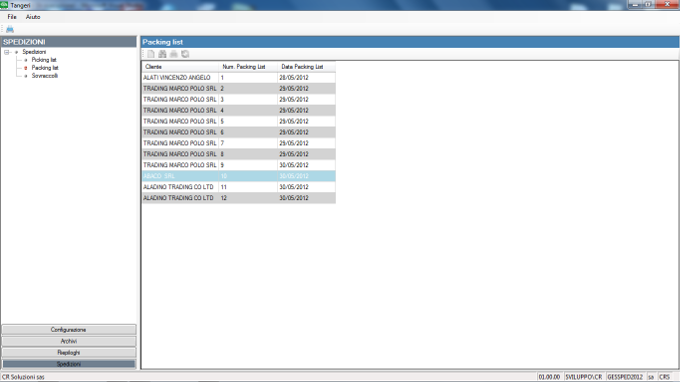Viewport: 680px width, 382px height.
Task: Click the refresh icon in Packing list toolbar
Action: (185, 54)
